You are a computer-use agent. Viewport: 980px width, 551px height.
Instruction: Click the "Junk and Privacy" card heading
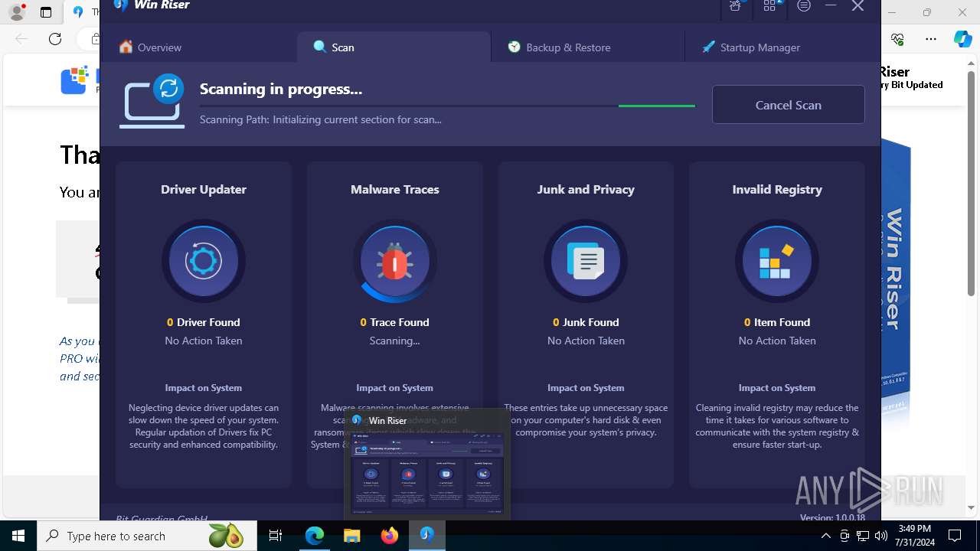[x=586, y=189]
